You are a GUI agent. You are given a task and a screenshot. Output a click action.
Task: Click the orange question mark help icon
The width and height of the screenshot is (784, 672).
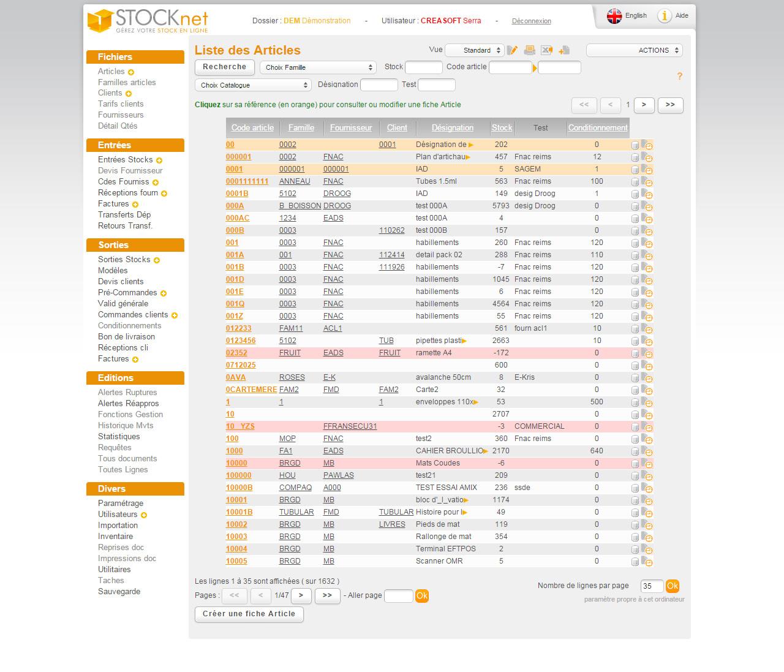pyautogui.click(x=680, y=77)
